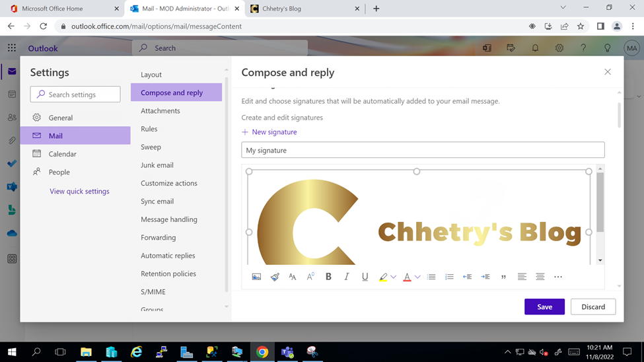The width and height of the screenshot is (644, 362).
Task: Expand the highlight color dropdown arrow
Action: [x=394, y=277]
